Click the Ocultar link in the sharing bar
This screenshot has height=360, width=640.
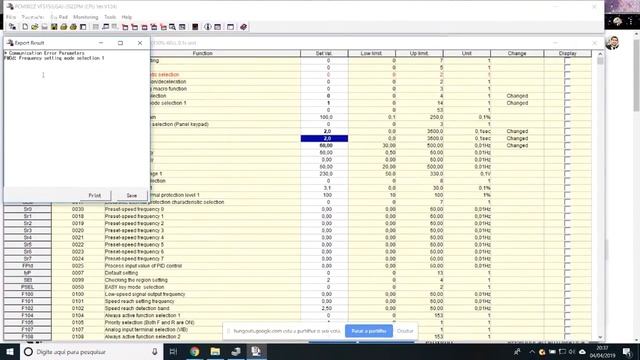[405, 331]
